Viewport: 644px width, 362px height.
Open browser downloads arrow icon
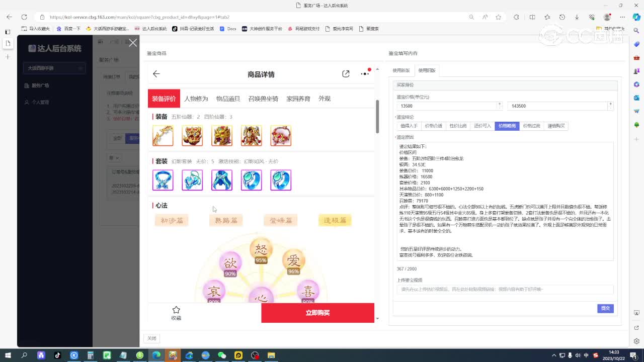click(577, 17)
